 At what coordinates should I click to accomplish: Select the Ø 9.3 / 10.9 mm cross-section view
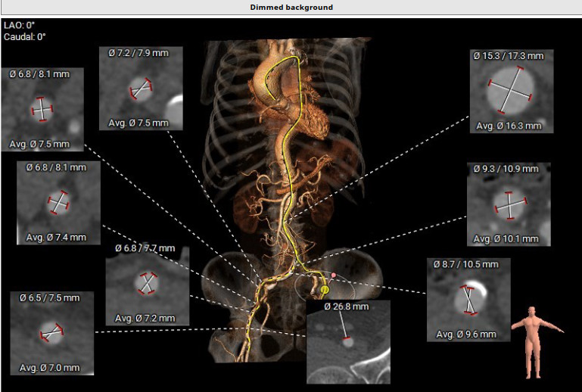[508, 204]
